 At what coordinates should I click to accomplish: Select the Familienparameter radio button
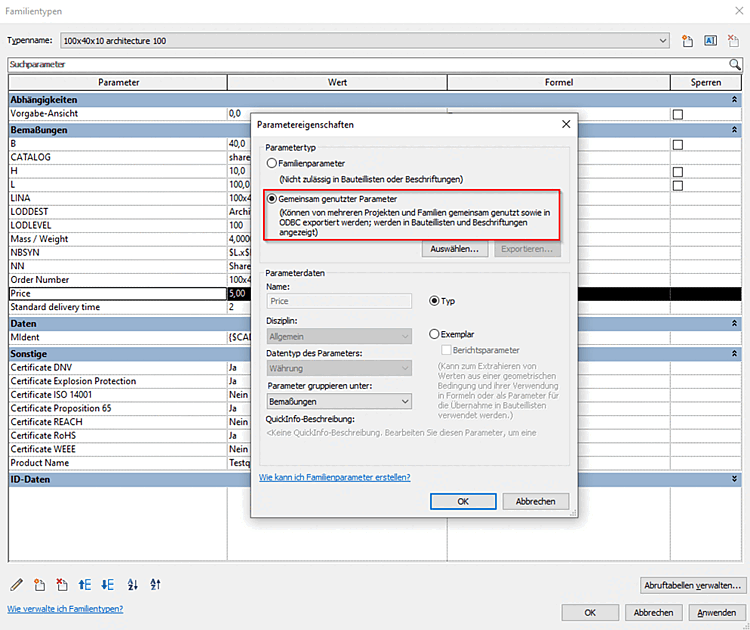point(272,164)
